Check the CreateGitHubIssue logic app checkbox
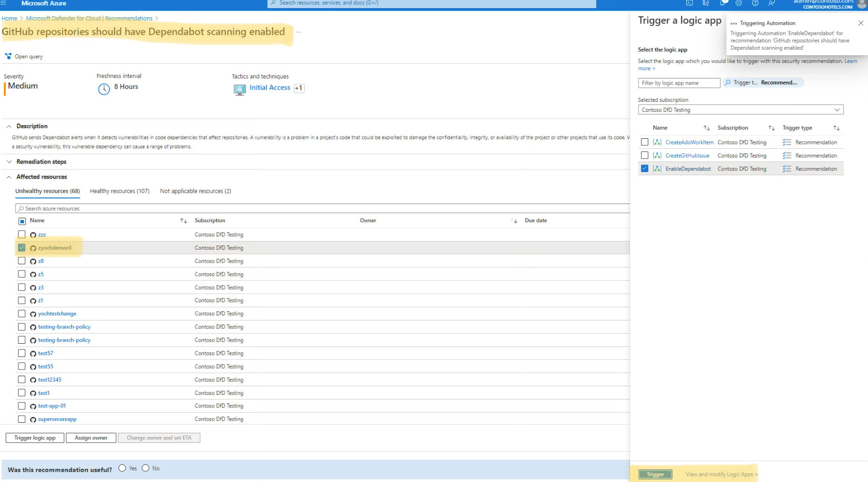The height and width of the screenshot is (482, 868). click(644, 155)
